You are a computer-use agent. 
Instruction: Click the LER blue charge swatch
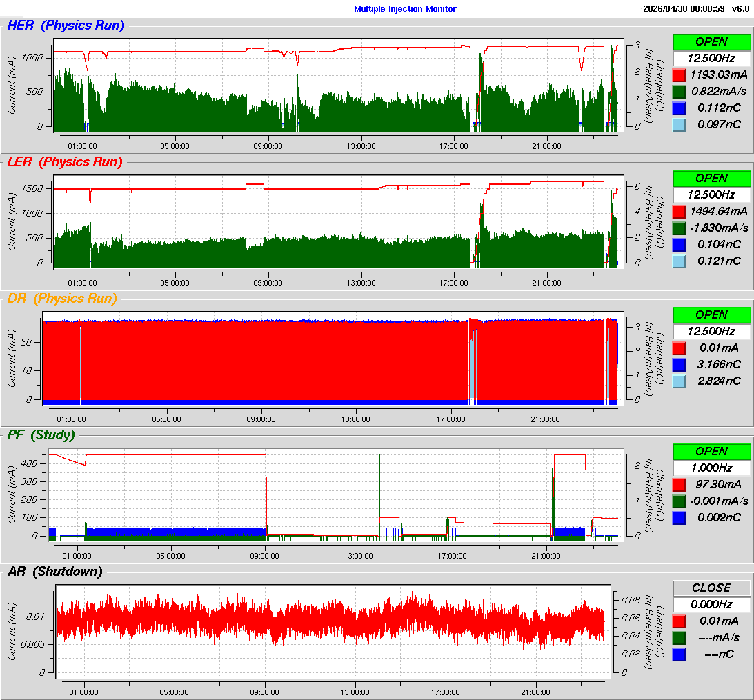[679, 244]
